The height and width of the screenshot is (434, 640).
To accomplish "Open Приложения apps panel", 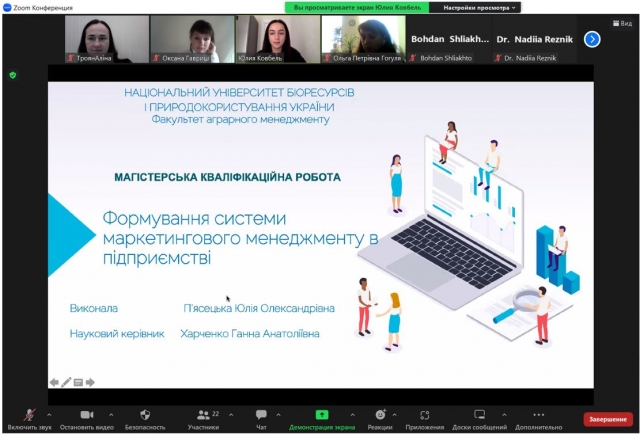I will click(x=424, y=420).
